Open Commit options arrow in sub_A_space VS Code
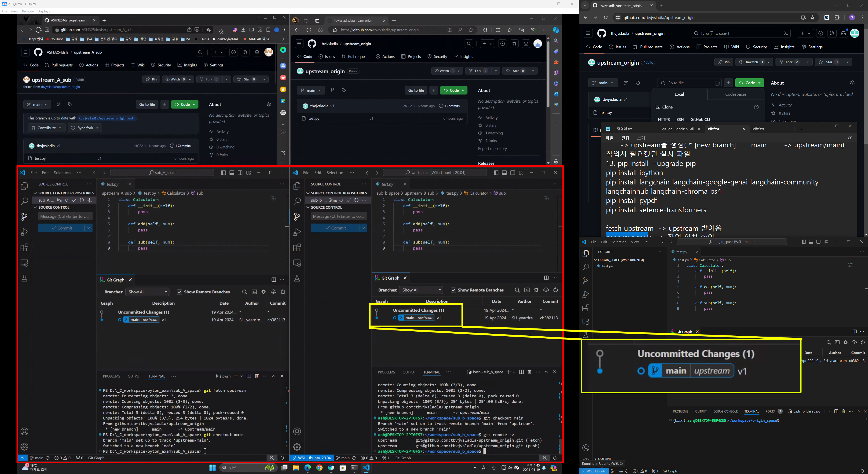The height and width of the screenshot is (474, 868). pyautogui.click(x=88, y=228)
